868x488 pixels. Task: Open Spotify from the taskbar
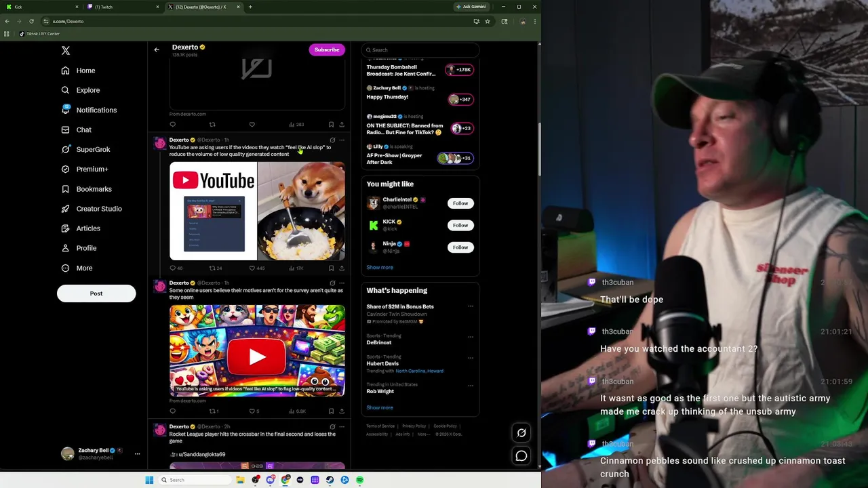359,480
